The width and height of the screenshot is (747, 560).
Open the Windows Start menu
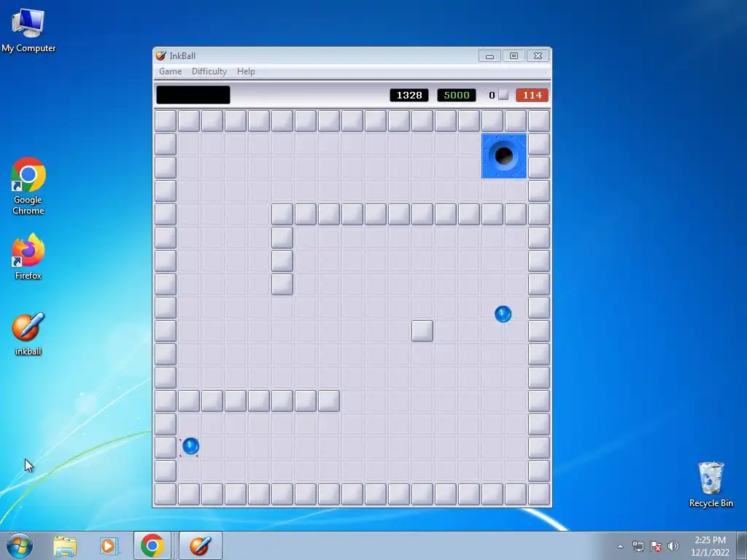pyautogui.click(x=19, y=545)
